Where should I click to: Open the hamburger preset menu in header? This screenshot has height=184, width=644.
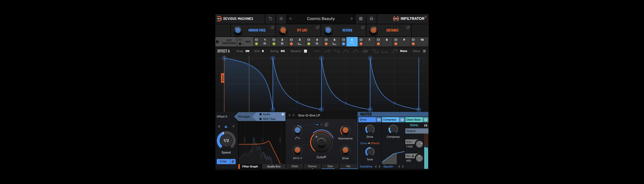(x=281, y=18)
